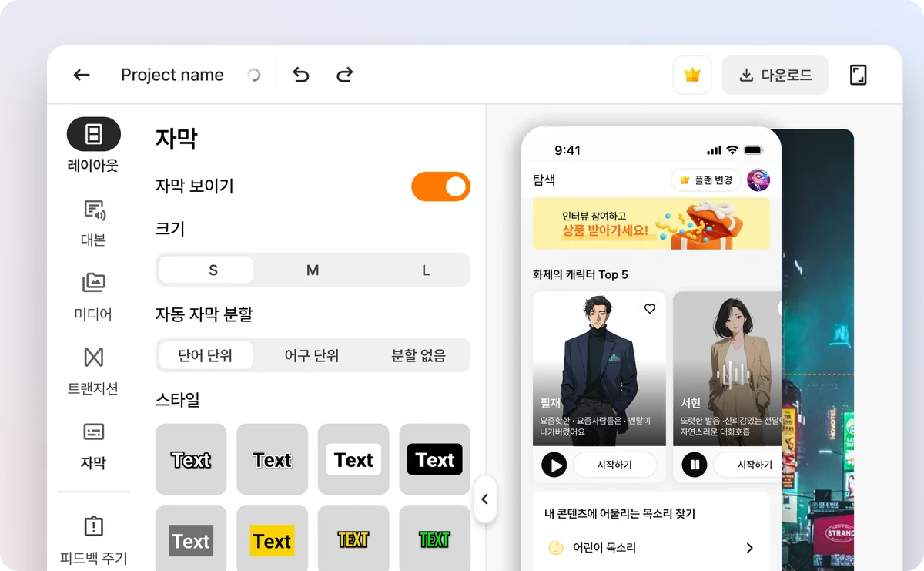The height and width of the screenshot is (571, 924).
Task: Click the 탐색 heading in phone preview
Action: tap(544, 180)
